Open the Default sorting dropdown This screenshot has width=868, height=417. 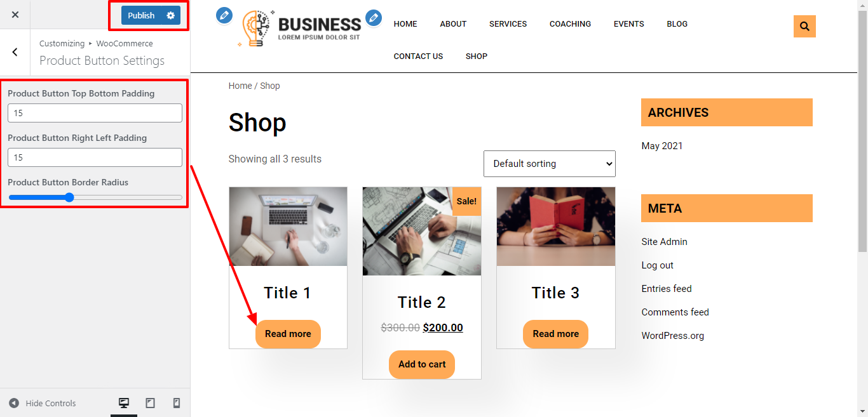[x=550, y=164]
